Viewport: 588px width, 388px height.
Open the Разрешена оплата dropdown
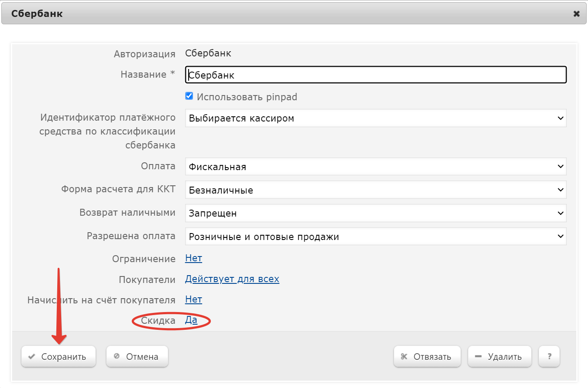click(x=376, y=237)
